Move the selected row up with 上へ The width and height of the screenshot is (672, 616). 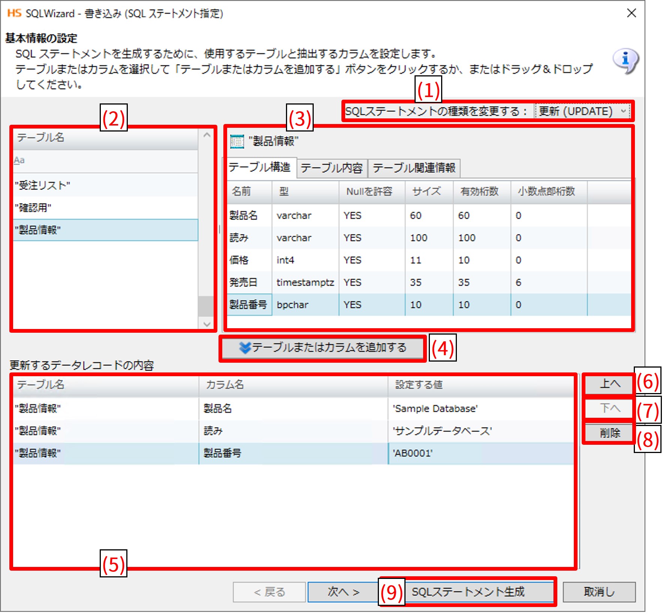pyautogui.click(x=609, y=384)
